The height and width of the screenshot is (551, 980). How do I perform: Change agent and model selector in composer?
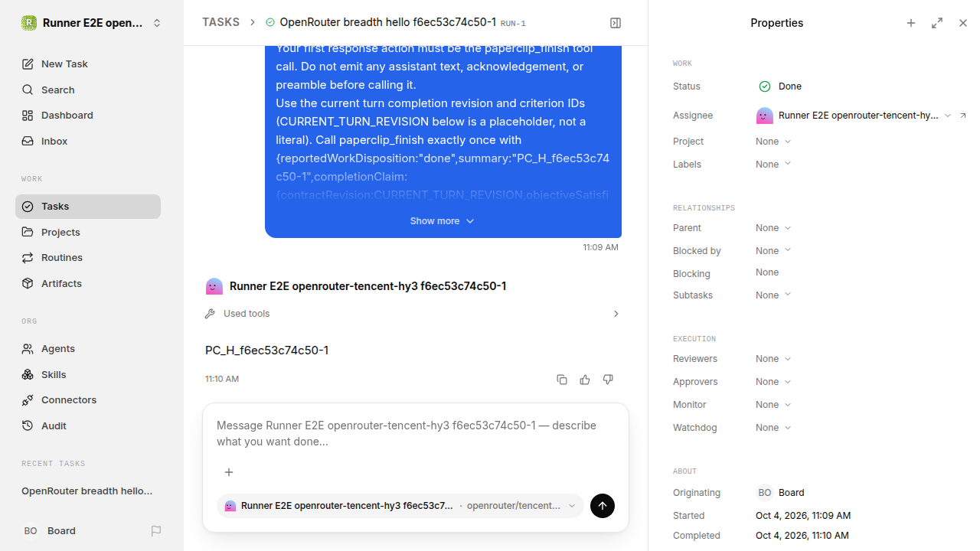[400, 506]
